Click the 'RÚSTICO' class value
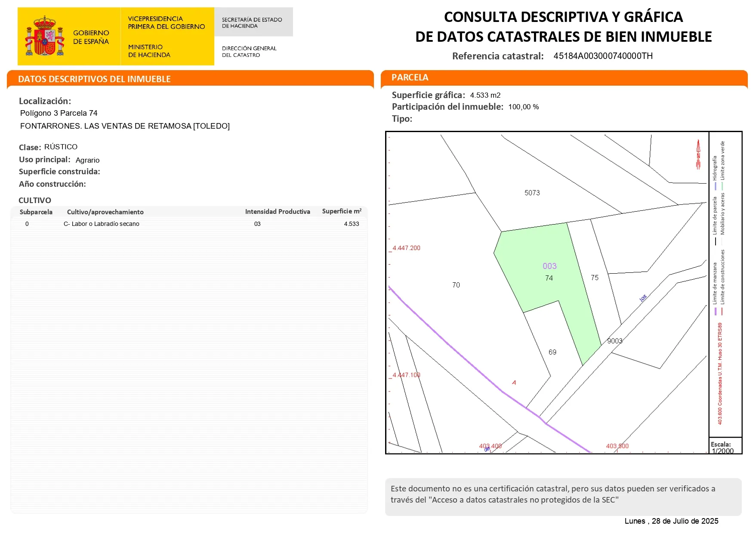The height and width of the screenshot is (534, 756). coord(61,147)
